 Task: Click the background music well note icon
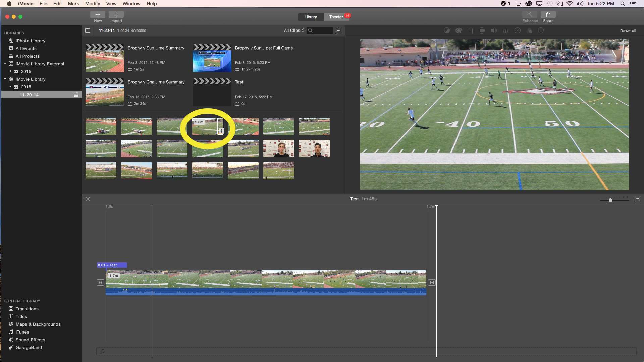[x=103, y=351]
